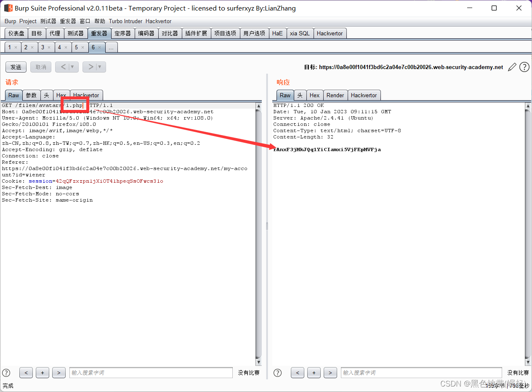Screen dimensions: 532x392
Task: Switch to the 仪表盘 dashboard tab
Action: pos(16,33)
